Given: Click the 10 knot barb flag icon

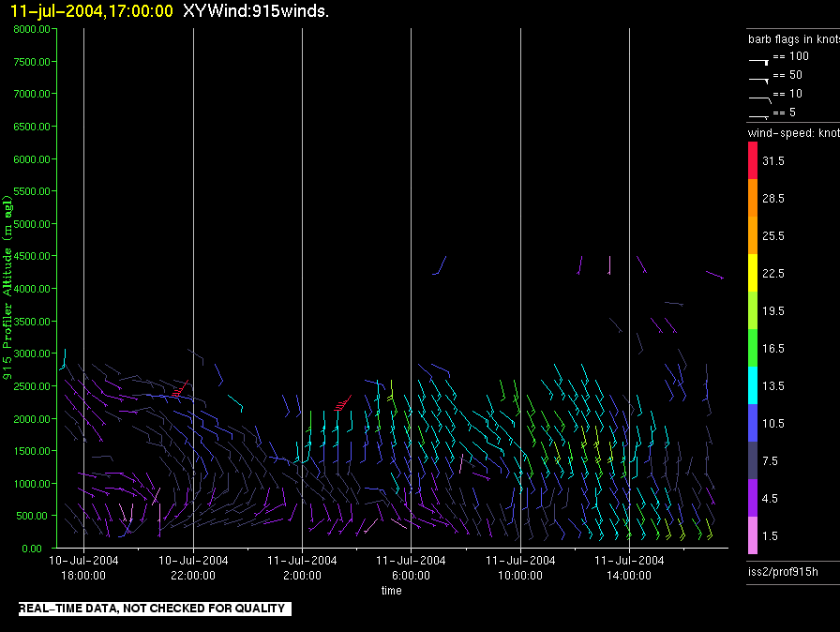Looking at the screenshot, I should pyautogui.click(x=759, y=99).
